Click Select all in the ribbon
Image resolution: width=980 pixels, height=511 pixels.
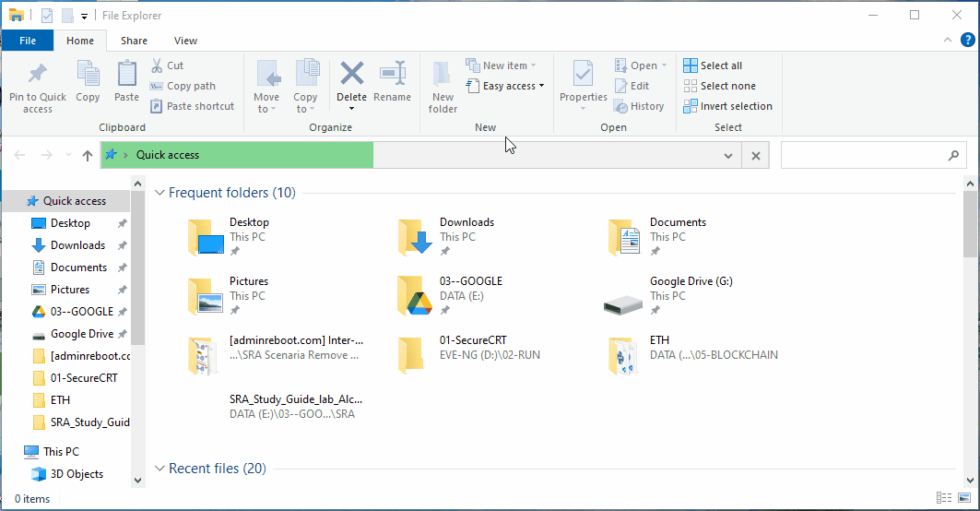click(x=714, y=65)
